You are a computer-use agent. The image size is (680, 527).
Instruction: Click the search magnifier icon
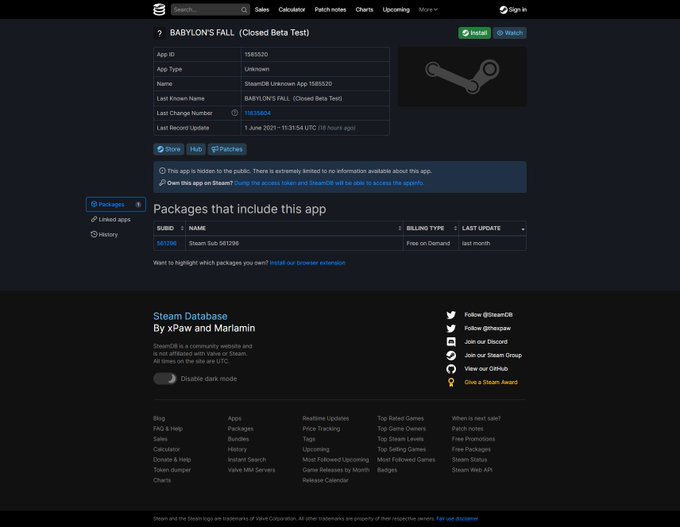coord(244,10)
